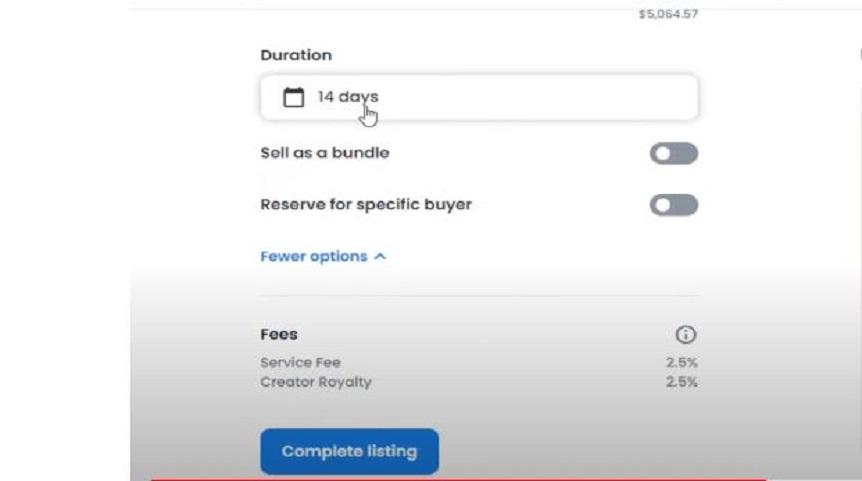Image resolution: width=862 pixels, height=481 pixels.
Task: Click blank space inside the Duration box
Action: tap(539, 97)
